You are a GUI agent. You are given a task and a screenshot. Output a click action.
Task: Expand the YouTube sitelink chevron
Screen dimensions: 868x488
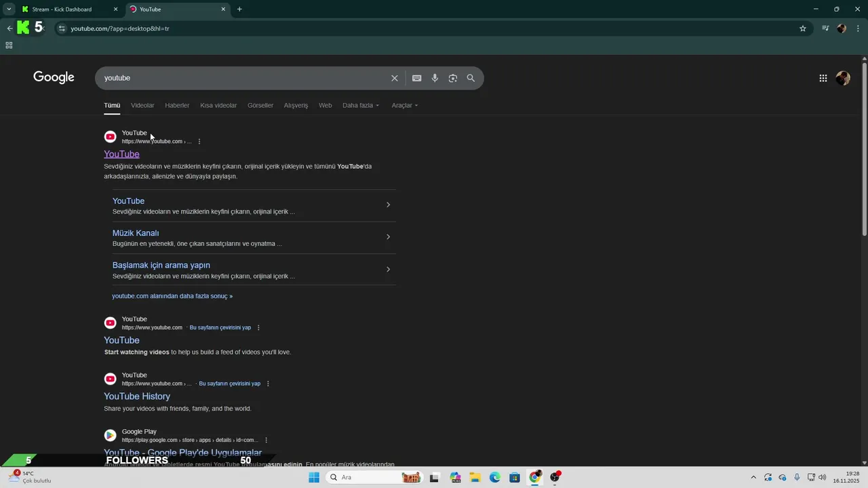[388, 205]
